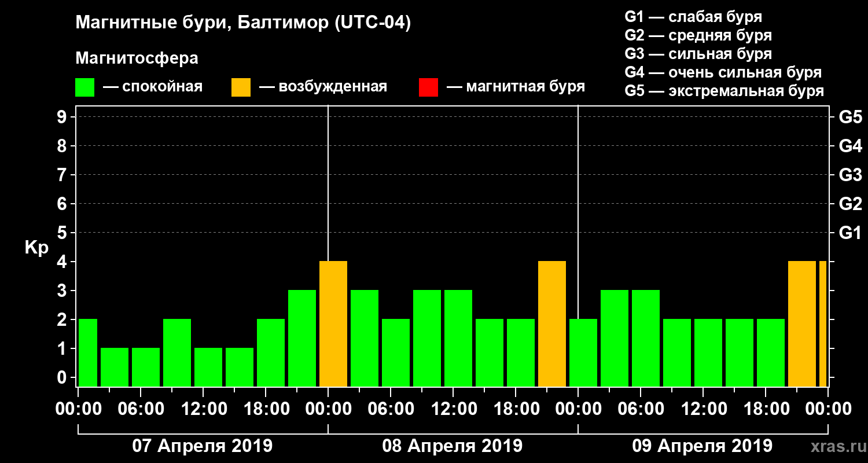Click '18:00' time label for 08 Апреля

coord(516,409)
